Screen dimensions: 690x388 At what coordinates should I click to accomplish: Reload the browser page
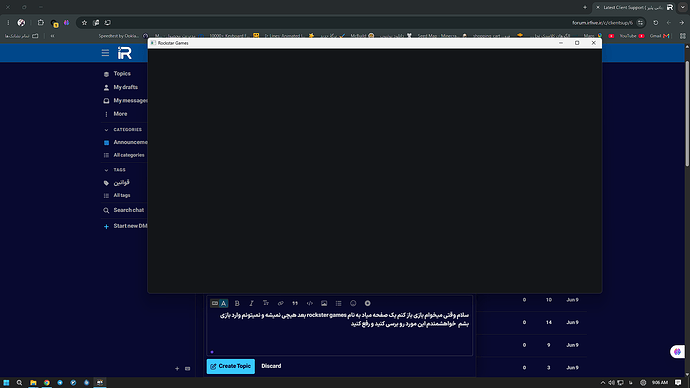point(656,23)
